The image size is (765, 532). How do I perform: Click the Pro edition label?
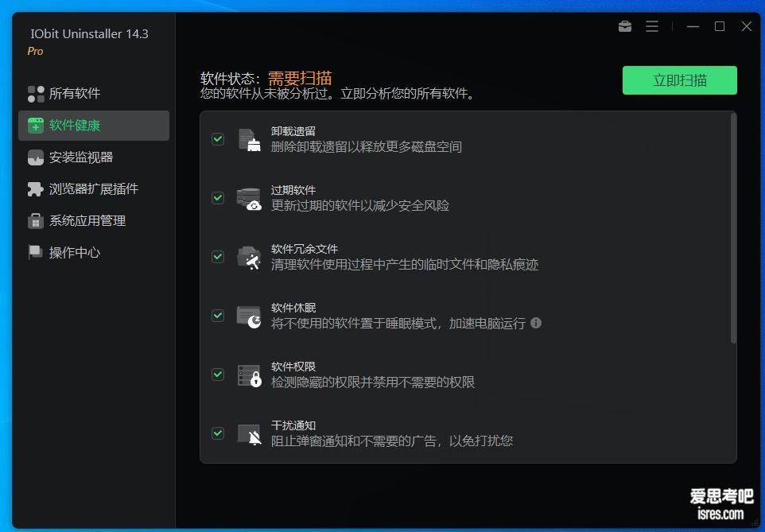click(x=35, y=51)
